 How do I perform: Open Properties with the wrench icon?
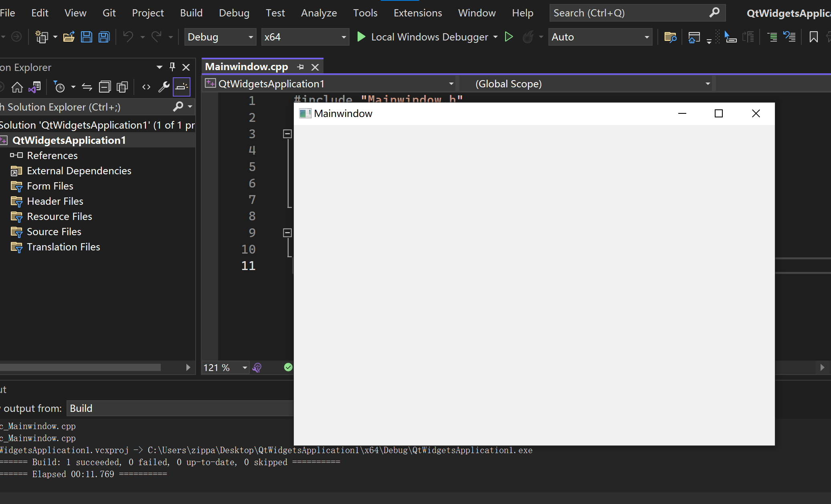164,87
